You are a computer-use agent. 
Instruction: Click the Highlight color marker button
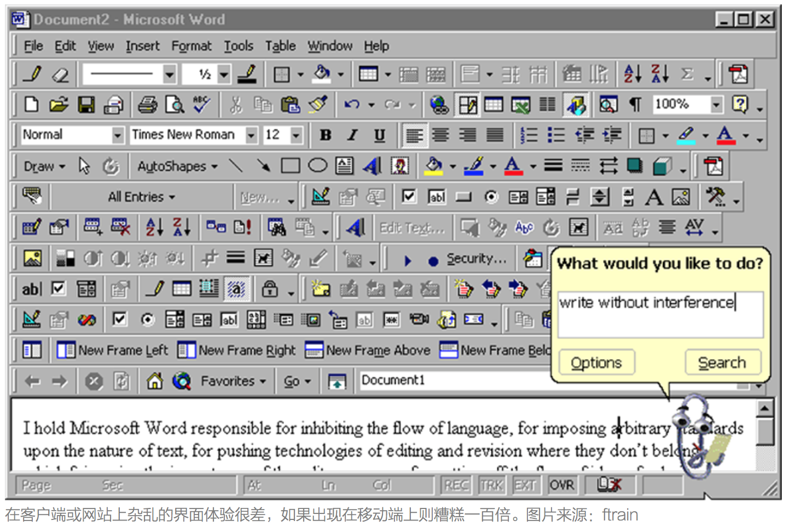tap(686, 135)
